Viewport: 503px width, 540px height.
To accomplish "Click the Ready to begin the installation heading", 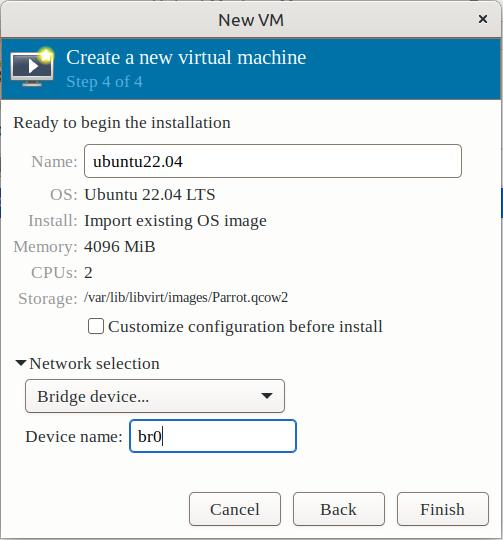I will pos(122,123).
